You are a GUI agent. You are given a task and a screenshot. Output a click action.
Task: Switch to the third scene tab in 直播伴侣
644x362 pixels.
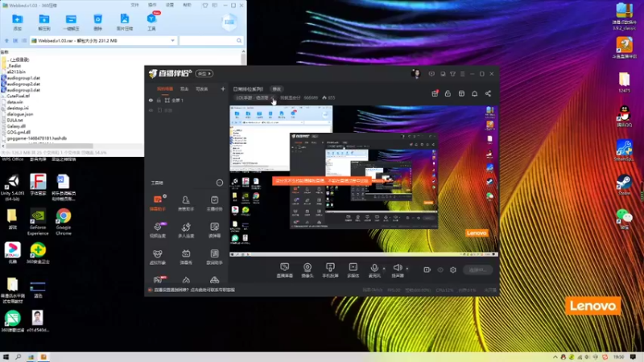[x=202, y=89]
